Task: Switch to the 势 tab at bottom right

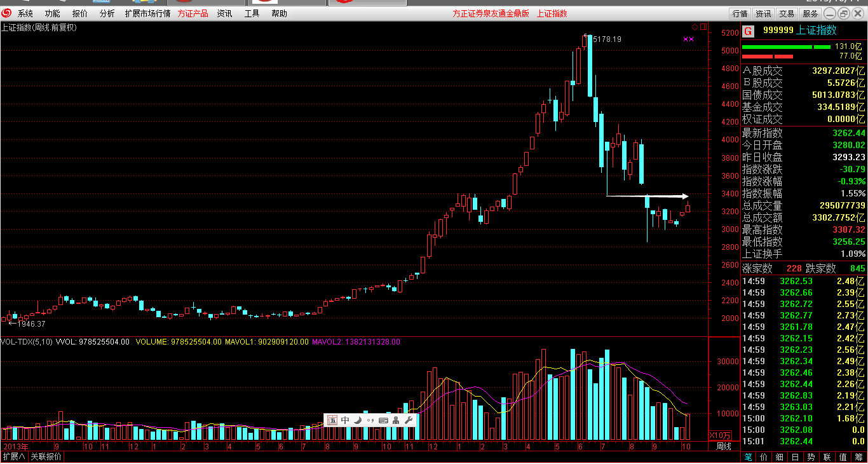Action: (x=811, y=457)
